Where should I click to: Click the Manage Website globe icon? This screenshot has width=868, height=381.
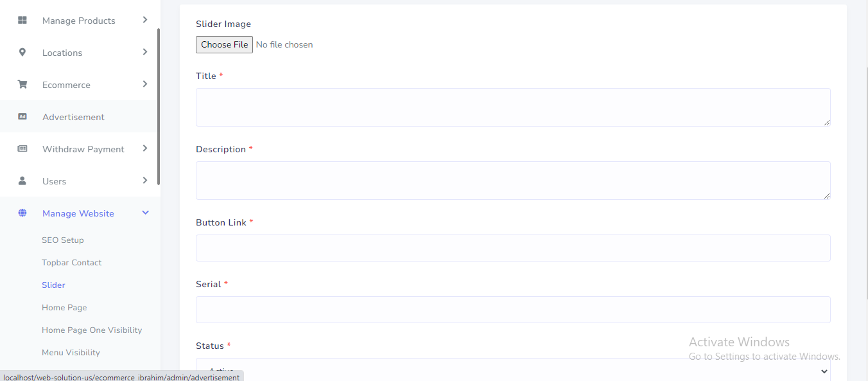pyautogui.click(x=22, y=213)
